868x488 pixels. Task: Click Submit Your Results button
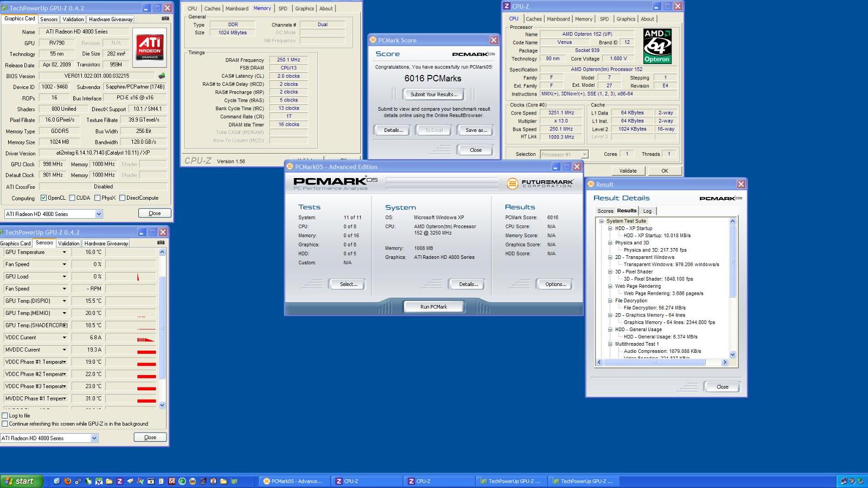pyautogui.click(x=433, y=94)
